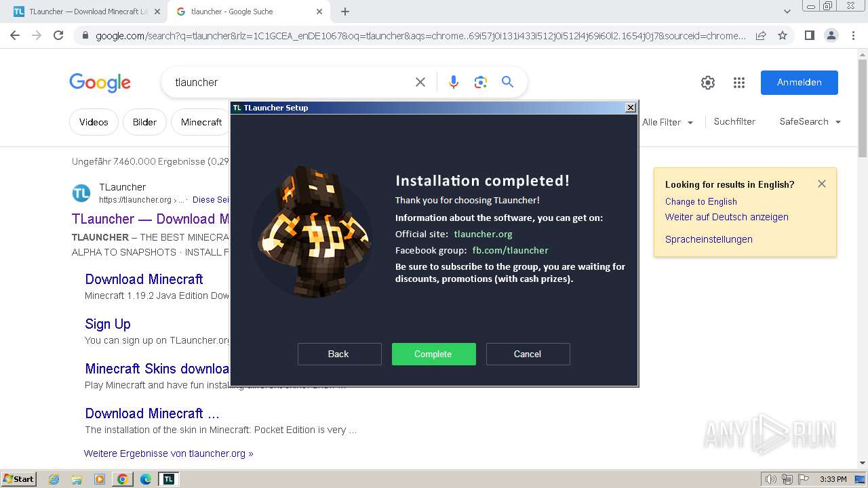Open the Chrome three-dot menu
The width and height of the screenshot is (868, 488).
(853, 35)
